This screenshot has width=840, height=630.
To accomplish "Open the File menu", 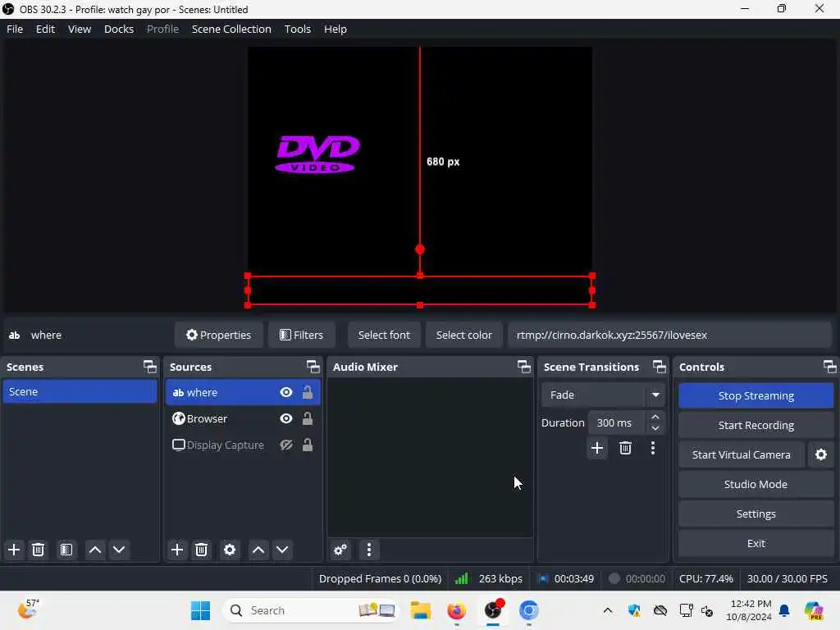I will (15, 29).
